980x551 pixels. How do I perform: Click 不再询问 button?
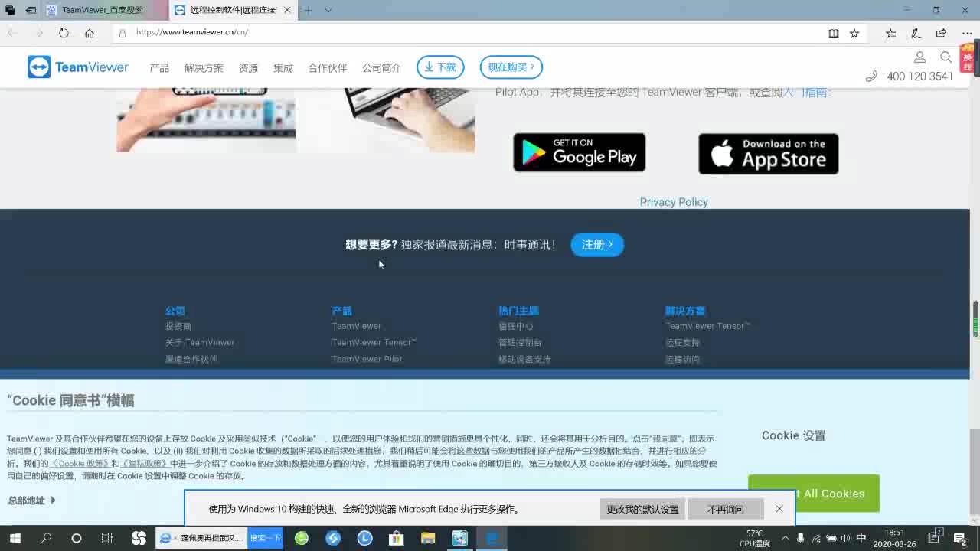pos(726,509)
